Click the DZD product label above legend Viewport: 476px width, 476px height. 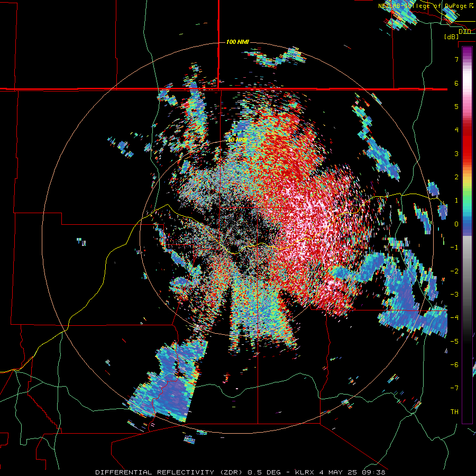point(465,32)
